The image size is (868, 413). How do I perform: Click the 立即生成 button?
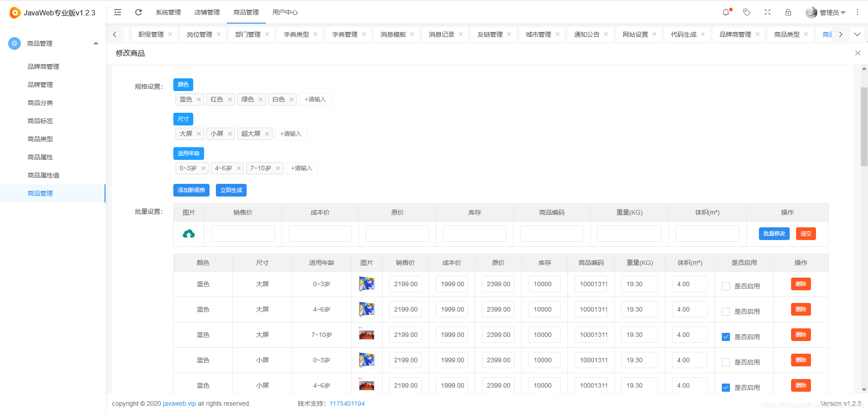pos(231,190)
